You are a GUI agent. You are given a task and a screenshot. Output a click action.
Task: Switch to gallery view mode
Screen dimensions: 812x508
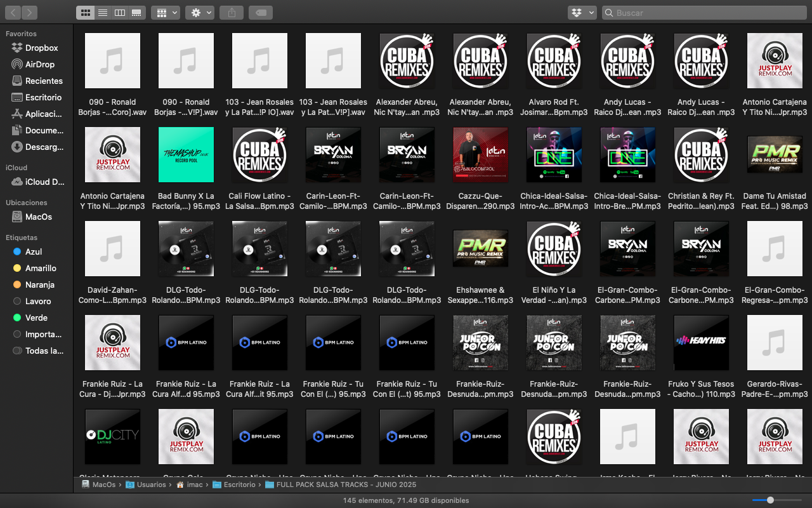[x=136, y=13]
